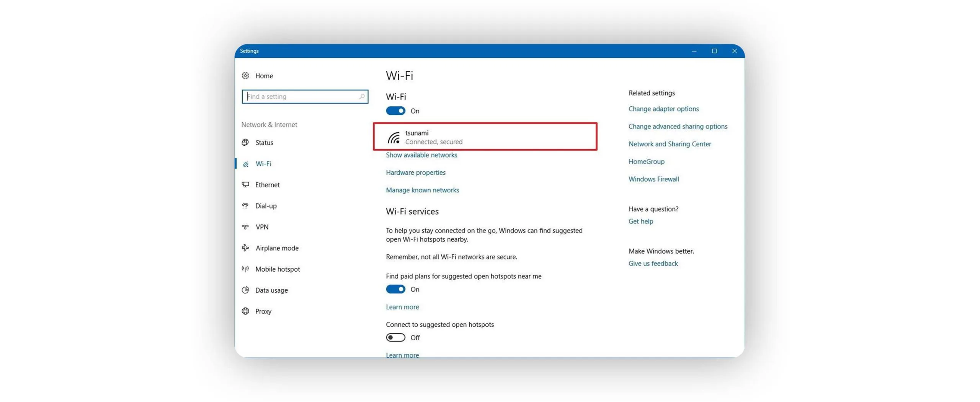Disable paid plans for suggested hotspots toggle
980x402 pixels.
pos(395,289)
